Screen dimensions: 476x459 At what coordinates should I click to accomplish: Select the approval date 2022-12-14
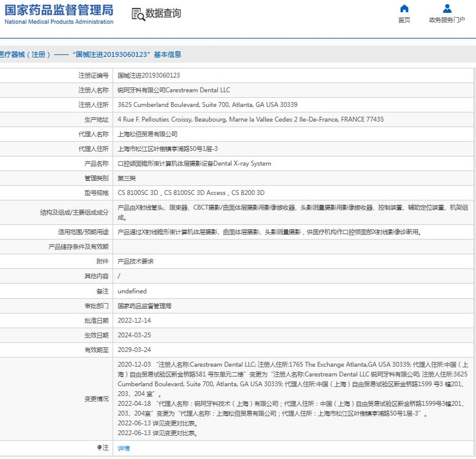(x=134, y=320)
